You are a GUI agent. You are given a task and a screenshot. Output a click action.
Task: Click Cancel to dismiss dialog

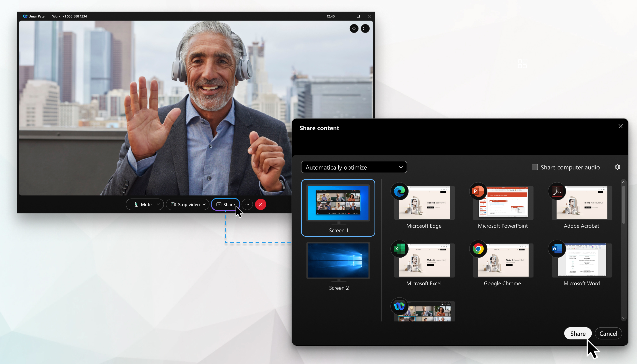click(608, 334)
